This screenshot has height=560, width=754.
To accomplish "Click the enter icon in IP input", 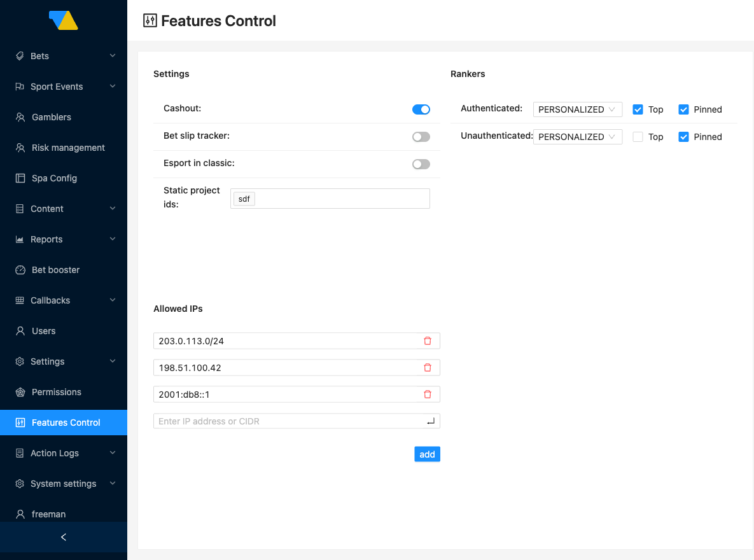I will (430, 421).
